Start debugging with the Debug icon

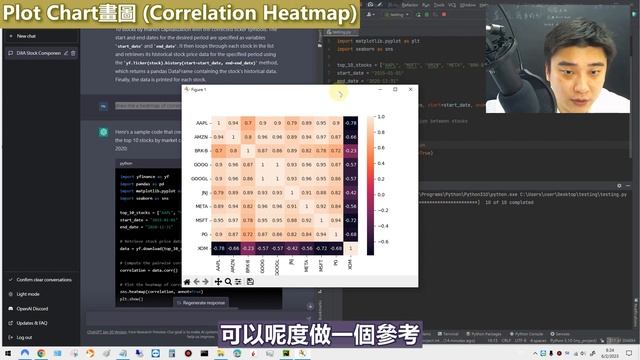[x=427, y=14]
